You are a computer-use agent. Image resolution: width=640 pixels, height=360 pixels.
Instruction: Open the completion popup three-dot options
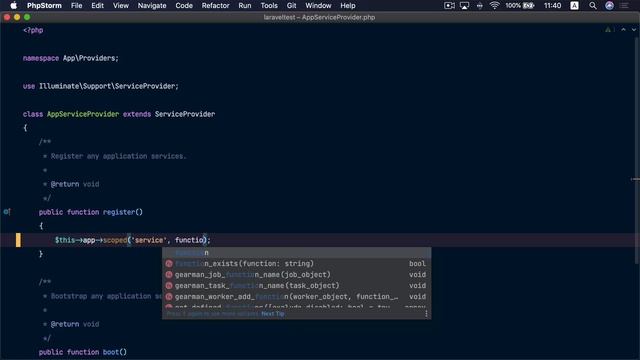(x=426, y=314)
